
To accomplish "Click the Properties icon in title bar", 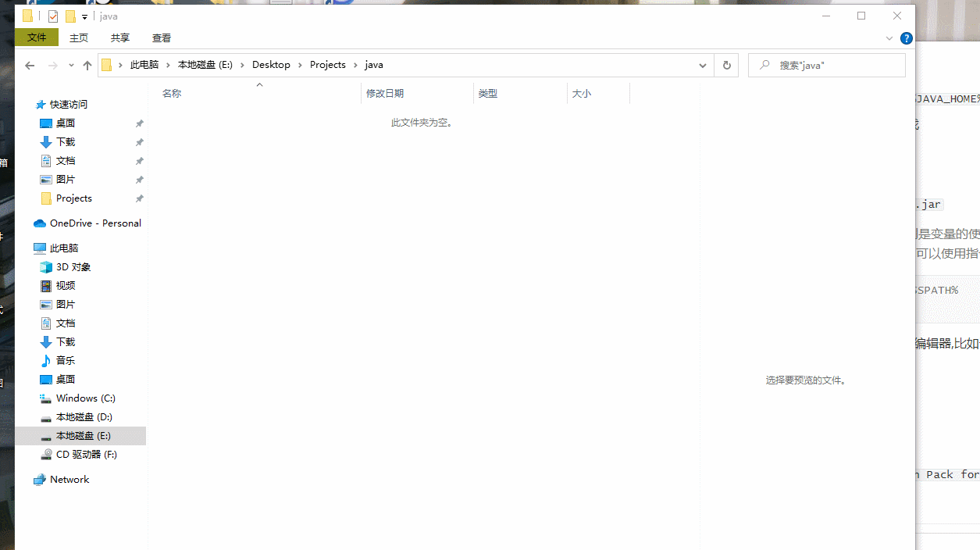I will [53, 16].
